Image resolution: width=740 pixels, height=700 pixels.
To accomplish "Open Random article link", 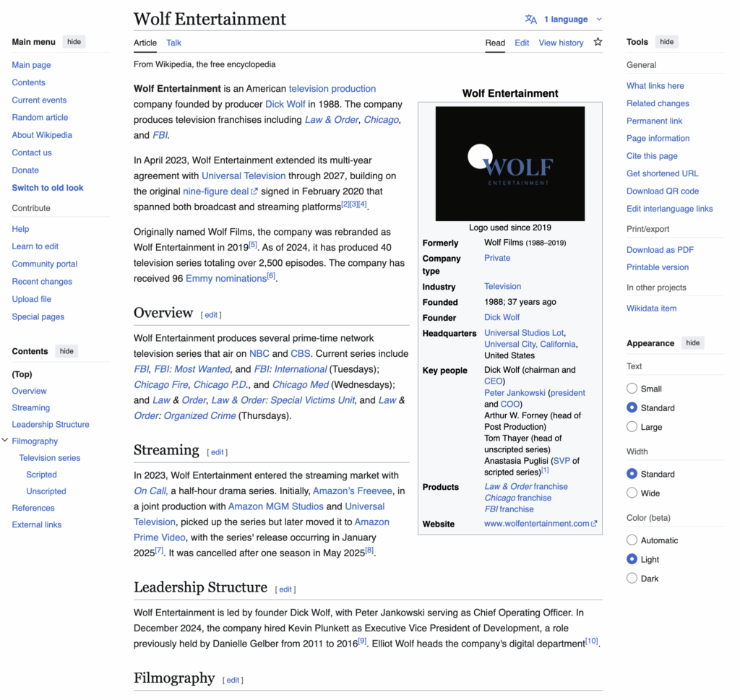I will coord(40,118).
